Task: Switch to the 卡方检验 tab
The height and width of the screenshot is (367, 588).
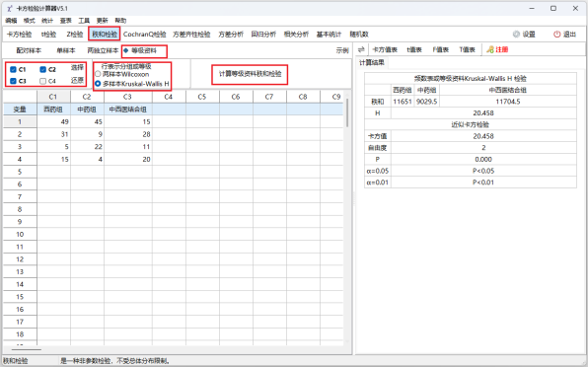Action: click(x=20, y=35)
